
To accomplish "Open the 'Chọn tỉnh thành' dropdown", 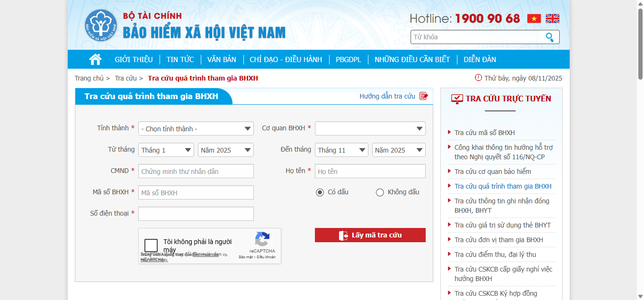I will click(196, 129).
